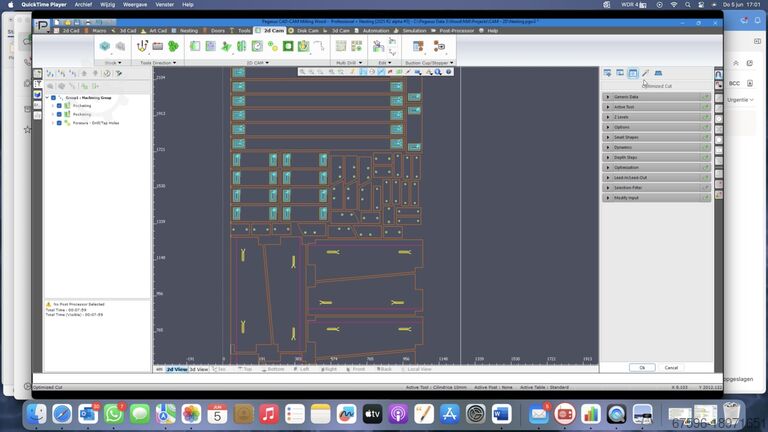The width and height of the screenshot is (768, 432).
Task: Open the Simulation ribbon tab
Action: tap(414, 31)
